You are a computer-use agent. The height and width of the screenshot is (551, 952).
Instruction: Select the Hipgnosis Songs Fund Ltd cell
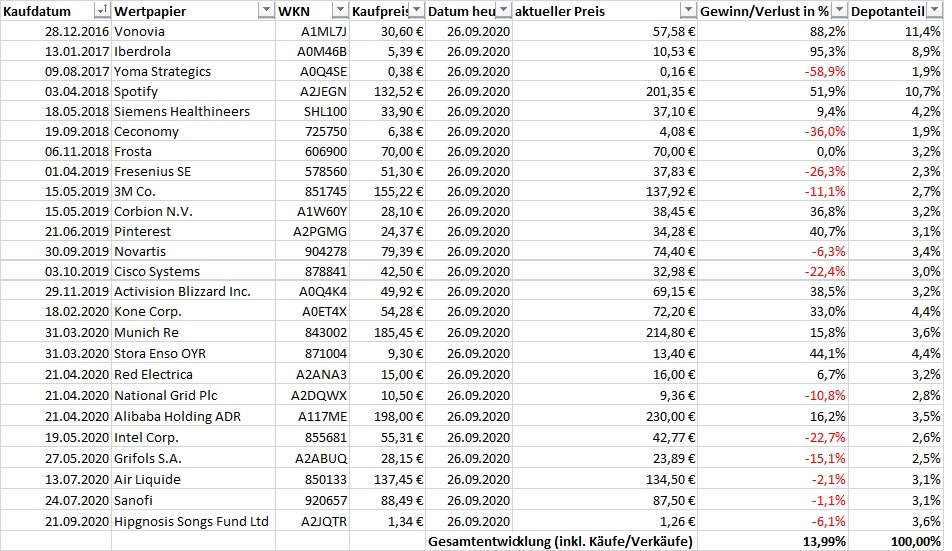click(x=192, y=521)
